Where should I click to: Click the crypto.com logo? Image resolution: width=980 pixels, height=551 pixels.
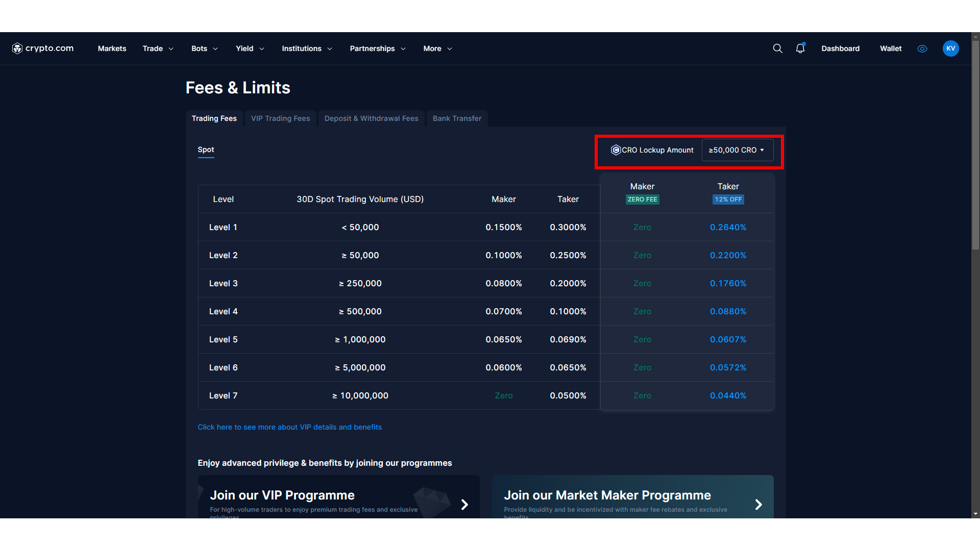click(x=43, y=48)
